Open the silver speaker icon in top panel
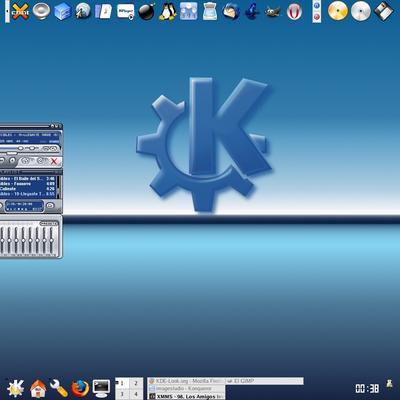Screen dimensions: 400x400 point(41,11)
